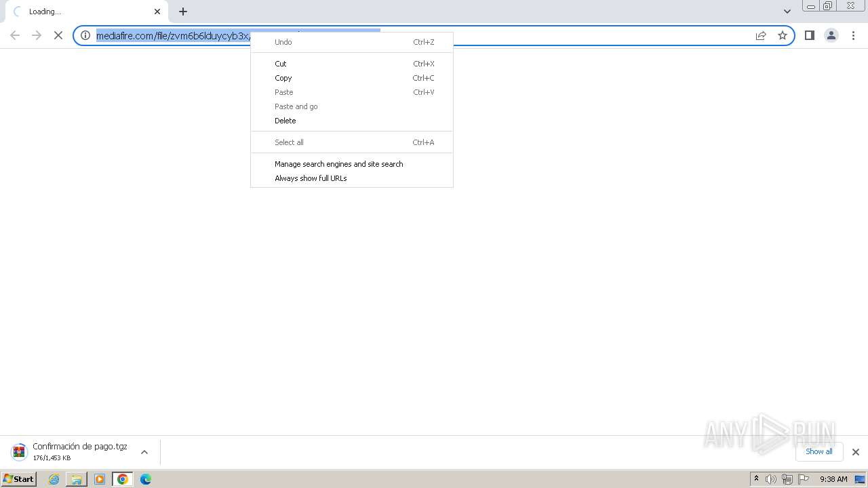This screenshot has height=488, width=868.
Task: Expand the tab search chevron
Action: click(787, 12)
